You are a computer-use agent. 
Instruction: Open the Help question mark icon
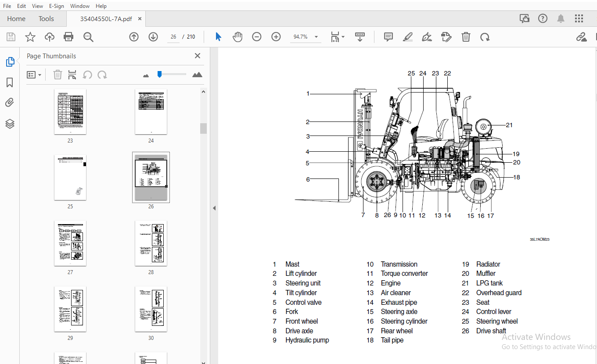pyautogui.click(x=543, y=18)
